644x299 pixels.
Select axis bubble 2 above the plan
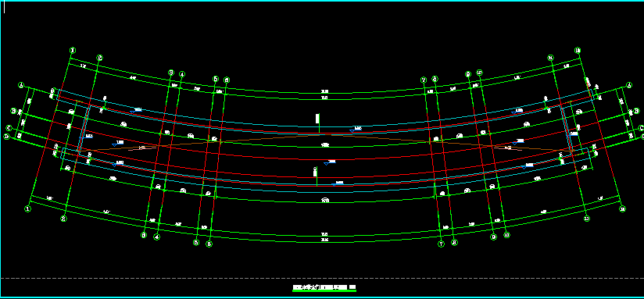coord(99,58)
